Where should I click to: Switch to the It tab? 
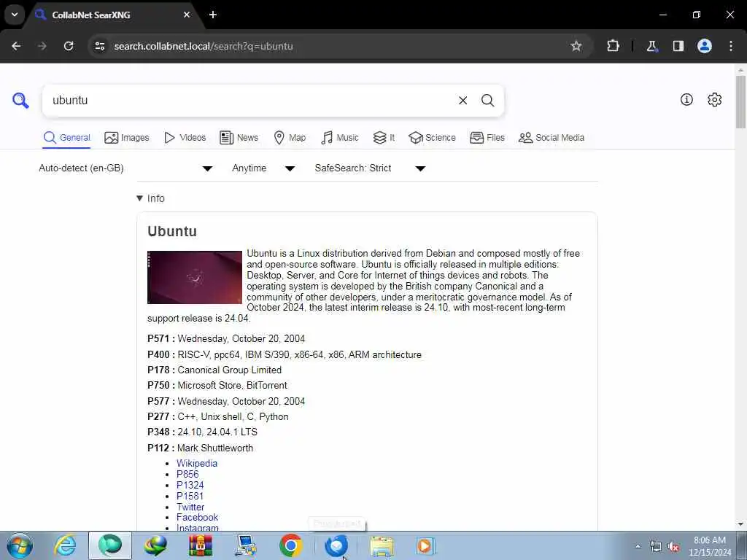(x=384, y=138)
